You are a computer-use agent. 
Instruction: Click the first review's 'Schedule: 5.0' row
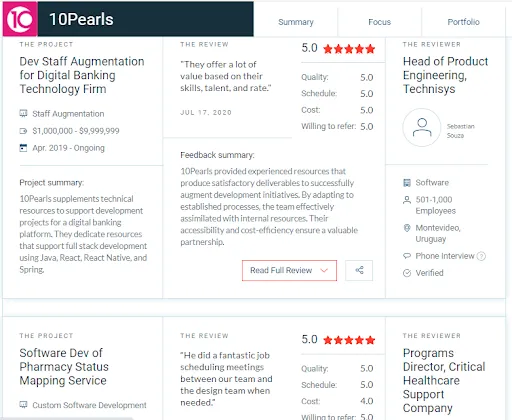coord(337,93)
